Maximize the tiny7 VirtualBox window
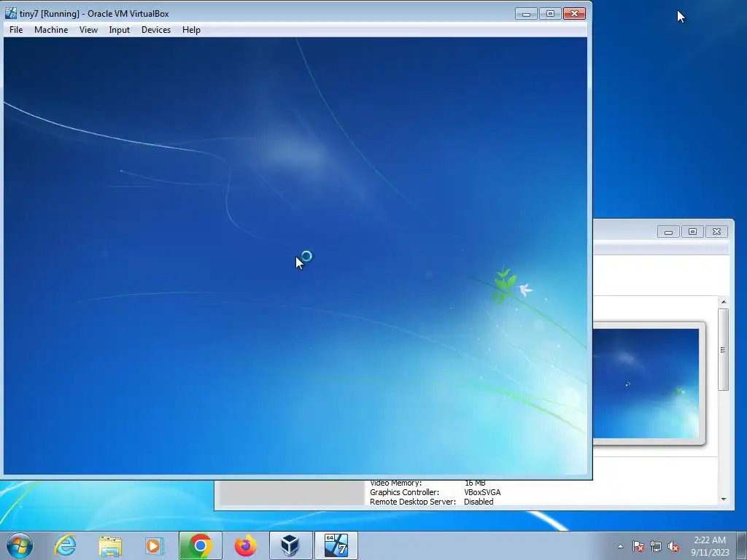This screenshot has width=747, height=560. [x=550, y=14]
